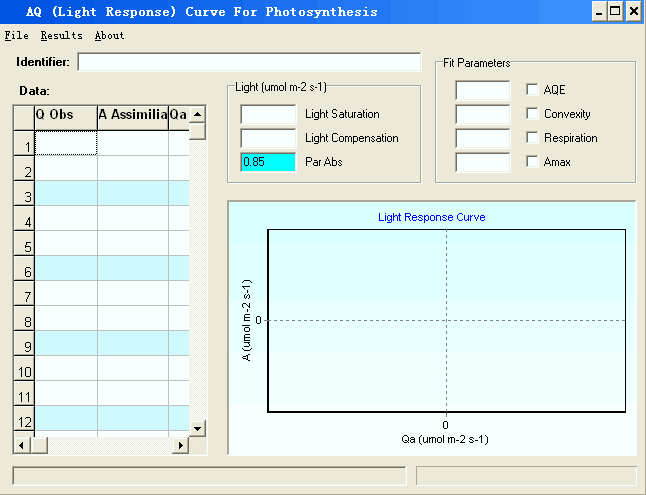Select the Light Compensation field

tap(268, 138)
